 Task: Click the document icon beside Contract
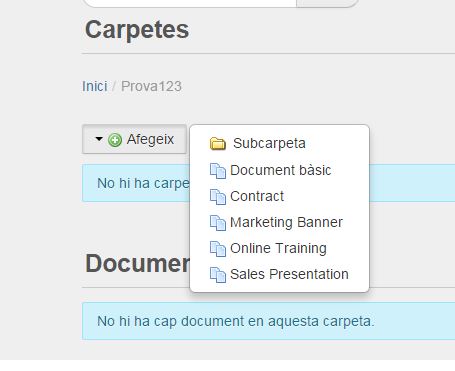point(218,197)
